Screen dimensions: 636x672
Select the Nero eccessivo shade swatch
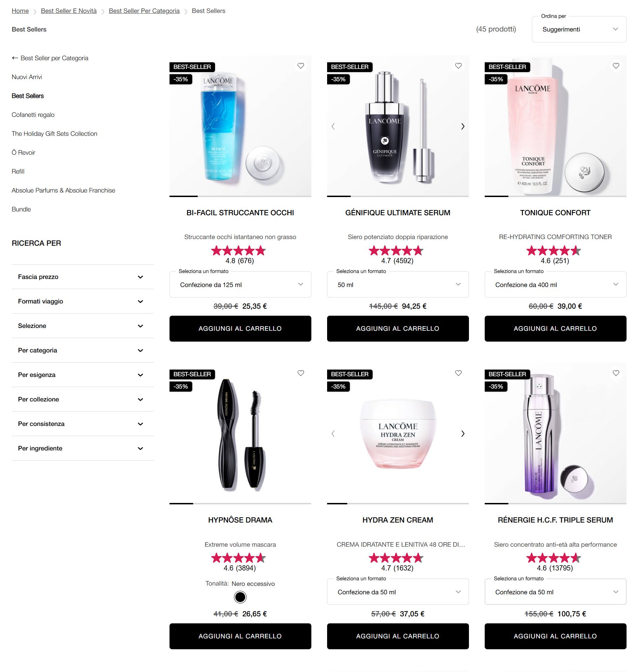click(240, 597)
